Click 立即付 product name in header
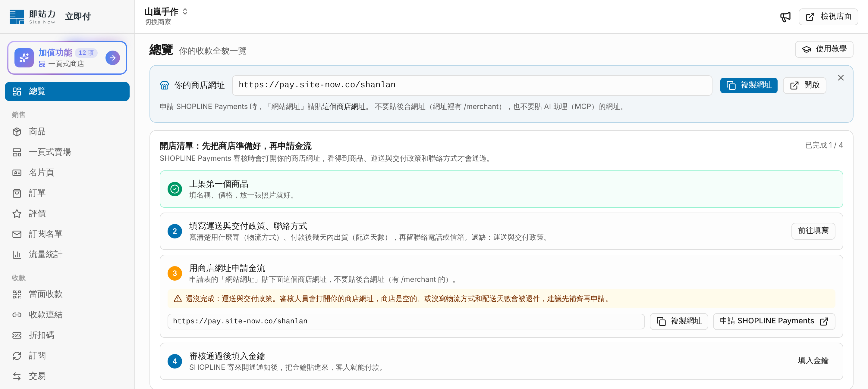The image size is (868, 389). pos(78,17)
